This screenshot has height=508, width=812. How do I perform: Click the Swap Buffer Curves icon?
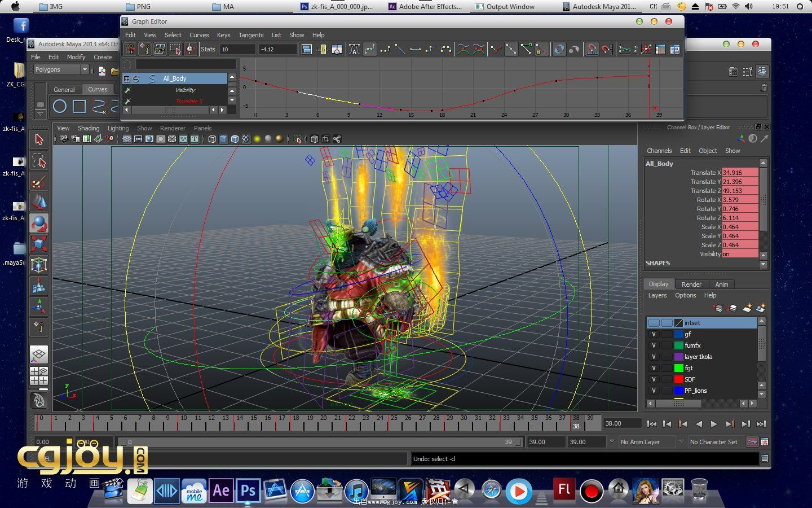click(479, 49)
